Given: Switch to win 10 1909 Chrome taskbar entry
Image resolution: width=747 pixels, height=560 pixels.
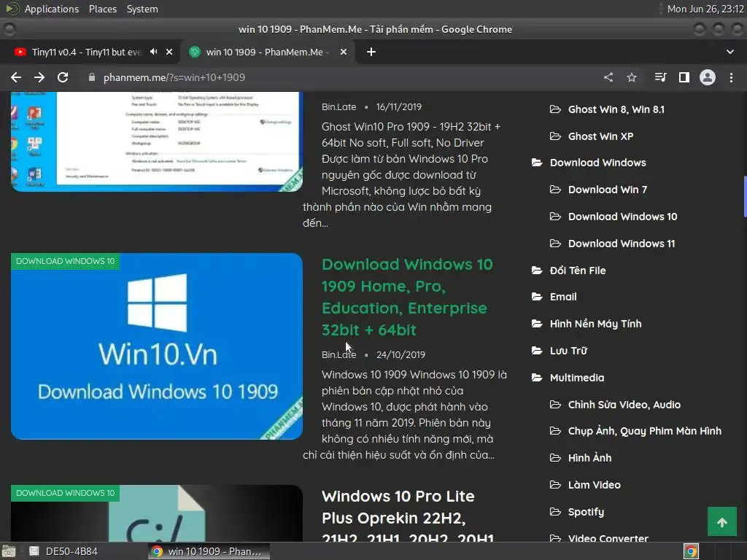Looking at the screenshot, I should (x=209, y=551).
